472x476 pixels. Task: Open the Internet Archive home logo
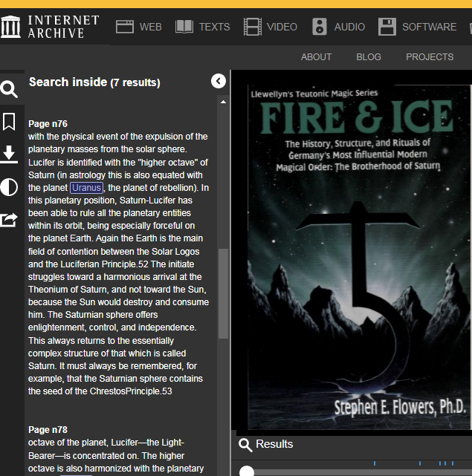click(50, 27)
